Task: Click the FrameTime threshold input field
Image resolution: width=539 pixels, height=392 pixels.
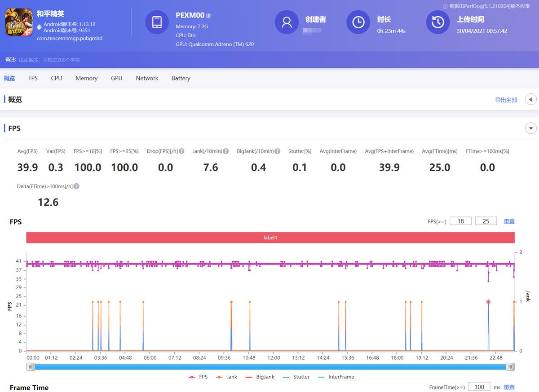Action: click(479, 387)
